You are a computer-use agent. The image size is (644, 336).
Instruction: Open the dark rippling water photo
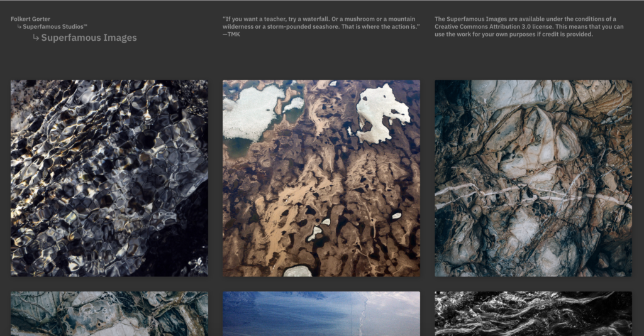109,178
